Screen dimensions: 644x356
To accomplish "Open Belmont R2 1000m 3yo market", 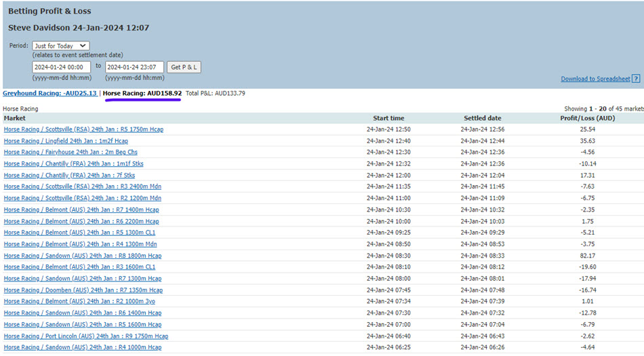I will pos(80,301).
